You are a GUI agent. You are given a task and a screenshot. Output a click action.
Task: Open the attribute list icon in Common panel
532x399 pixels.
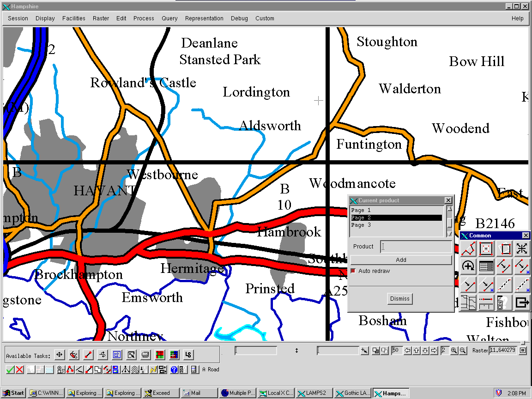tap(486, 266)
